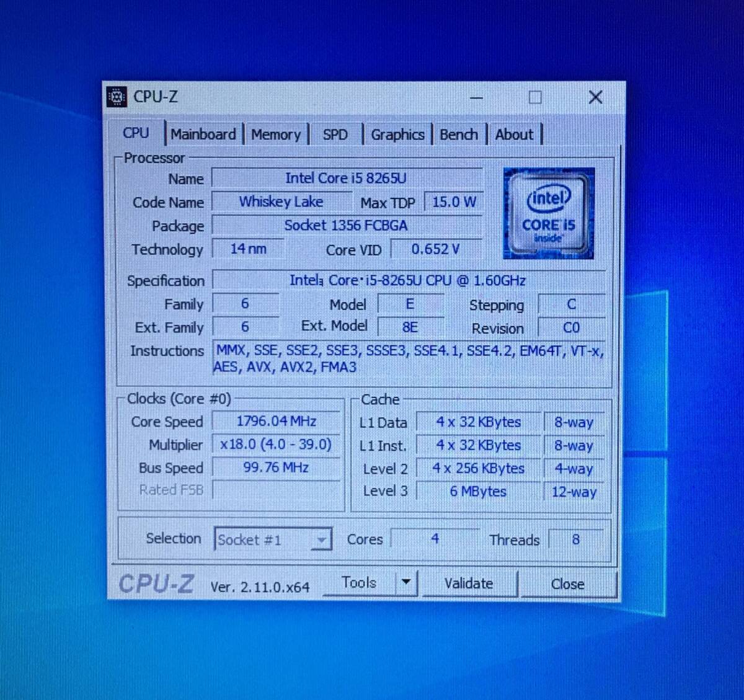Click the Close button at bottom
744x700 pixels.
pyautogui.click(x=567, y=584)
